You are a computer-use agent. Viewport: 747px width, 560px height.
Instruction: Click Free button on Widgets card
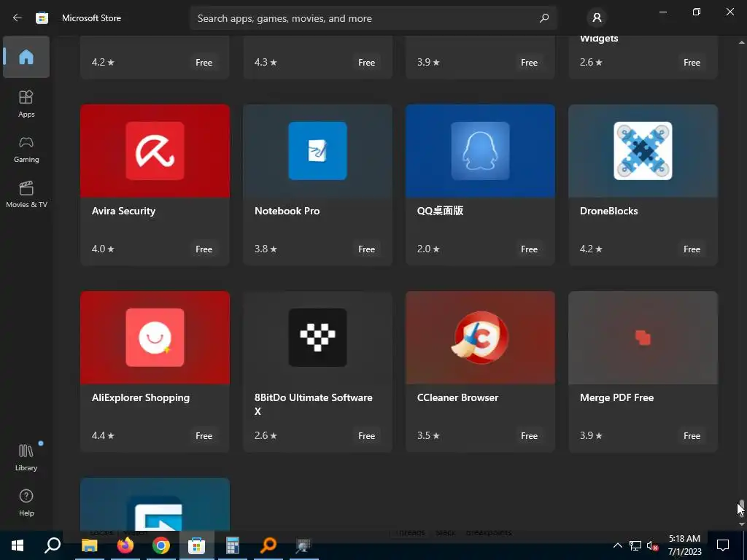(692, 63)
